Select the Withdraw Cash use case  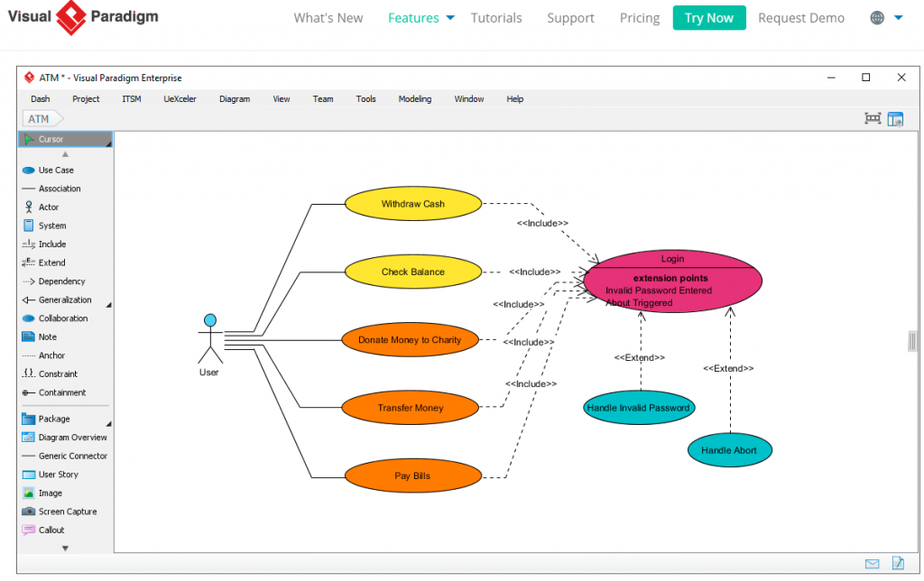point(413,204)
